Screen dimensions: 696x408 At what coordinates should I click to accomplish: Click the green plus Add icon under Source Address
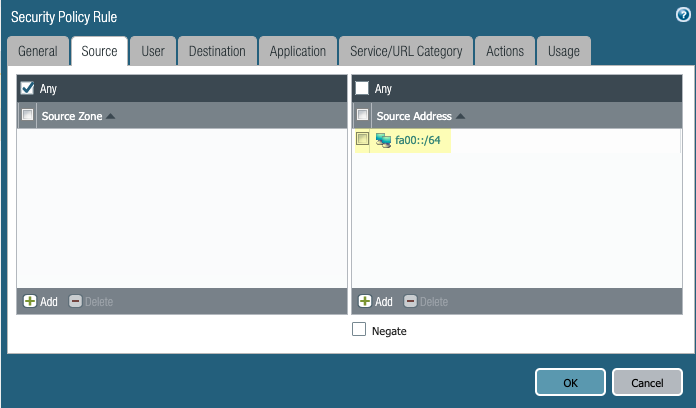tap(364, 301)
